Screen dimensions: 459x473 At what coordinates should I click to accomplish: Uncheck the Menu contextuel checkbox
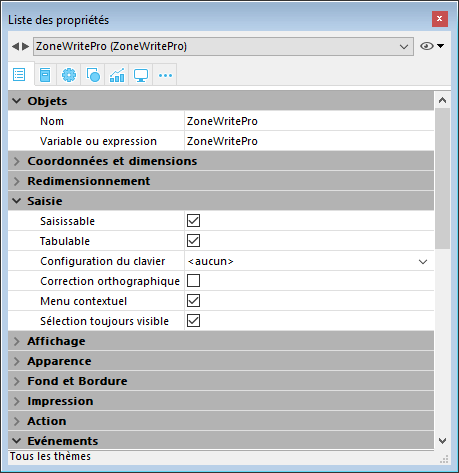click(193, 301)
